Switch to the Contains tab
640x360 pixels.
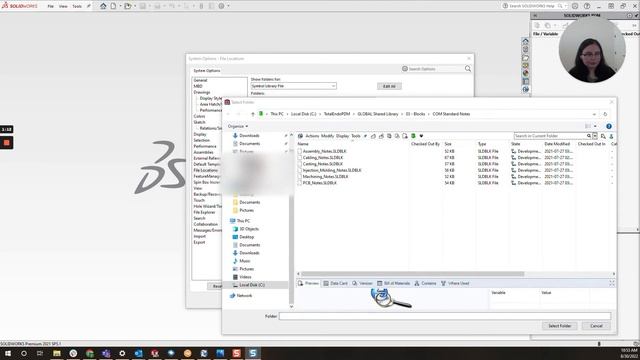click(x=425, y=283)
